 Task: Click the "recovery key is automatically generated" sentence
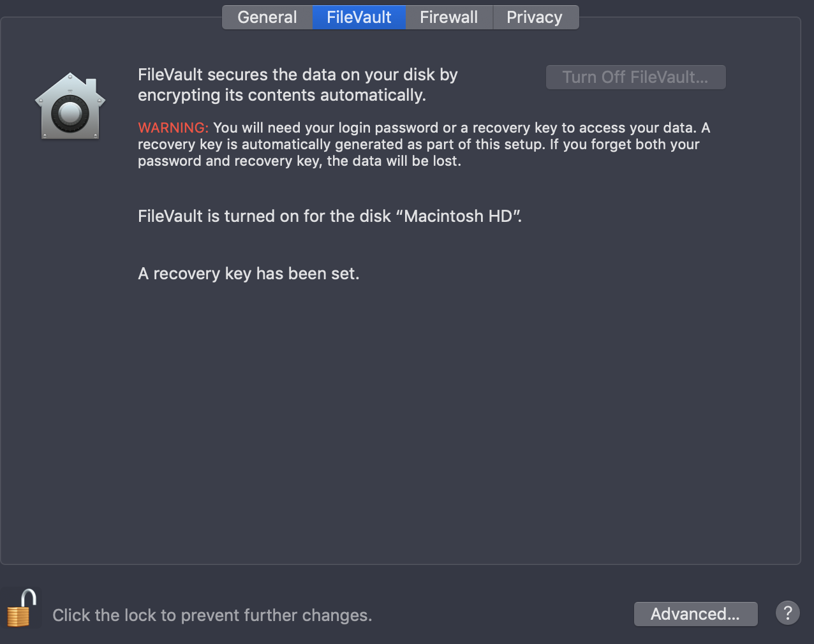[x=338, y=144]
